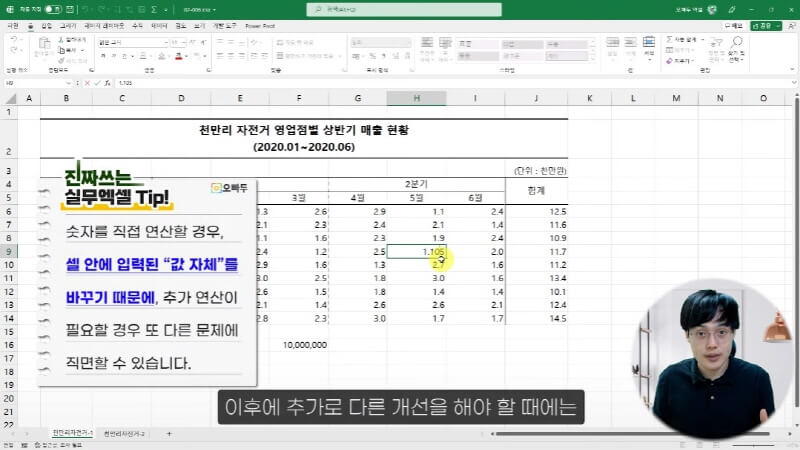Click the Insert Function fx icon
800x450 pixels.
coord(107,83)
